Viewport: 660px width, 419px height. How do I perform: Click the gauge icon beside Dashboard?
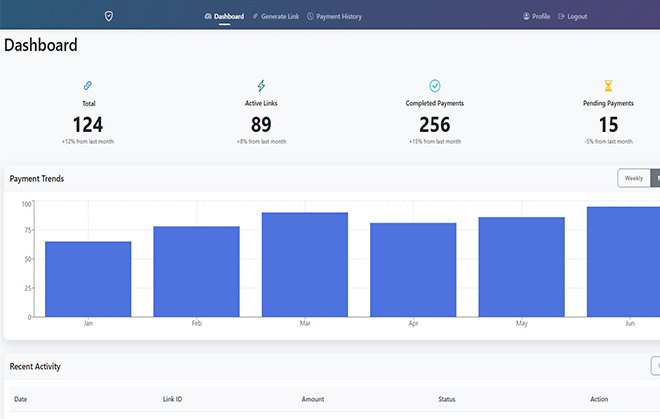[x=208, y=16]
